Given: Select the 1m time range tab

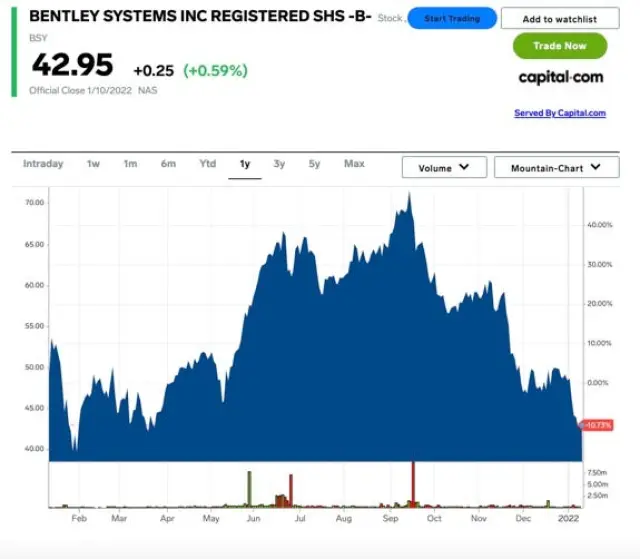Looking at the screenshot, I should click(x=130, y=164).
